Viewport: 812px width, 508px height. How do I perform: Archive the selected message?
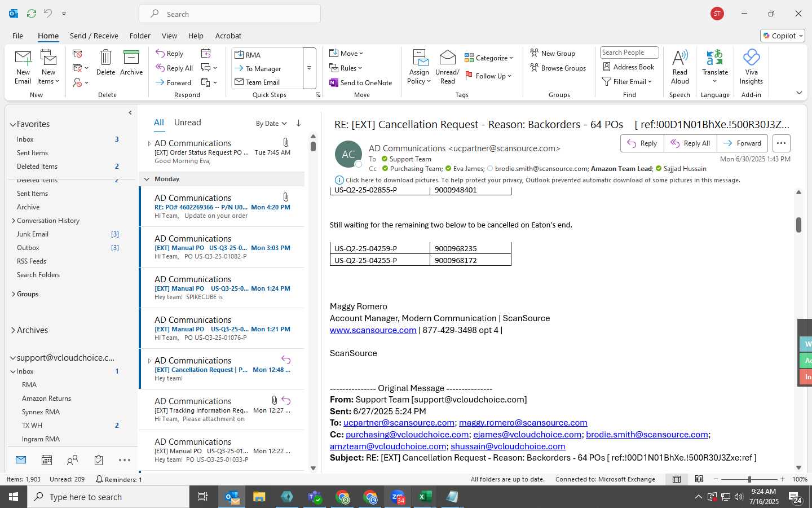tap(131, 63)
